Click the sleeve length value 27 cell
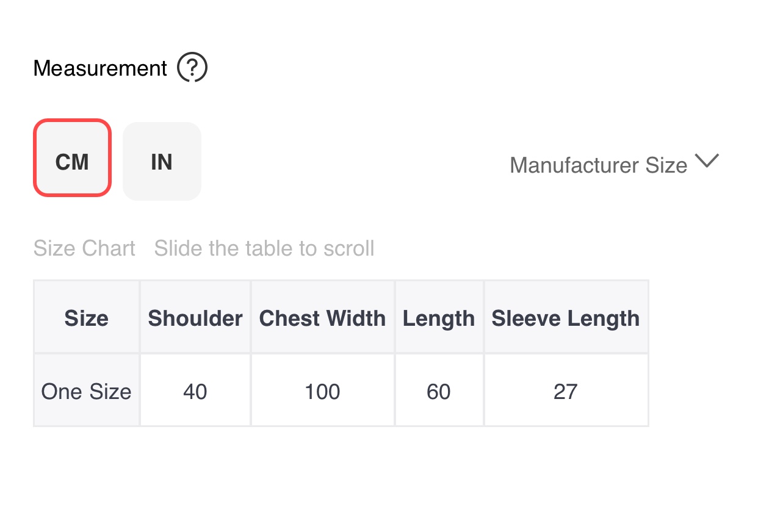Viewport: 758px width, 532px height. coord(565,390)
